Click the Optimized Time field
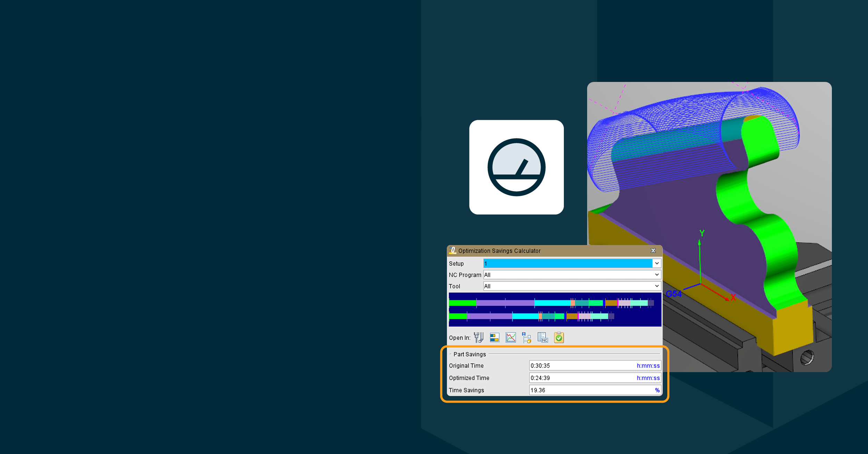The width and height of the screenshot is (868, 454). pyautogui.click(x=595, y=378)
